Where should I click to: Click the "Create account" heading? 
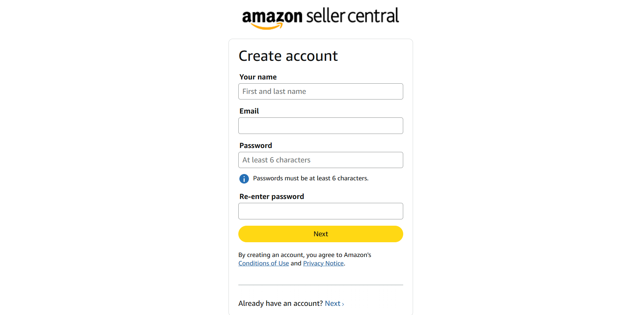(288, 56)
